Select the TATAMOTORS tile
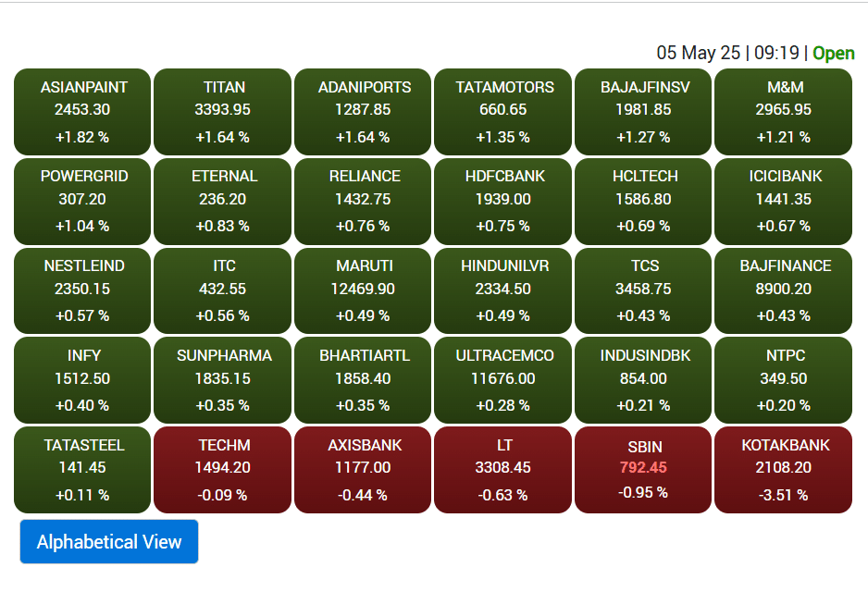Image resolution: width=868 pixels, height=592 pixels. pos(502,112)
